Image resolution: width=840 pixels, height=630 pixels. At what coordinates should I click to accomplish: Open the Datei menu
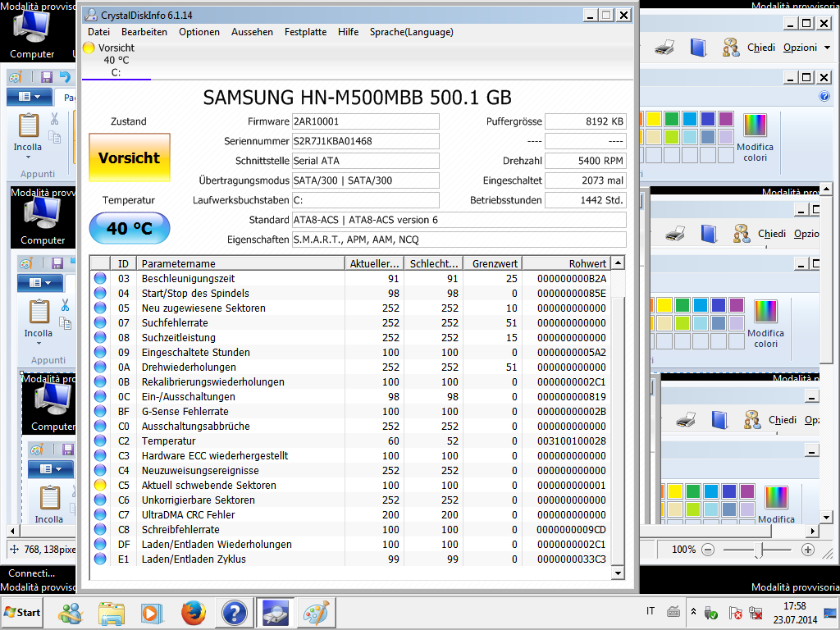[x=98, y=32]
